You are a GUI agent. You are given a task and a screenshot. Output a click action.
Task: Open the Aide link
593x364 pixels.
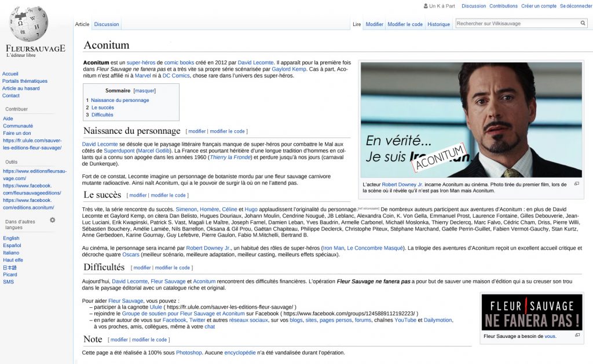pyautogui.click(x=8, y=118)
